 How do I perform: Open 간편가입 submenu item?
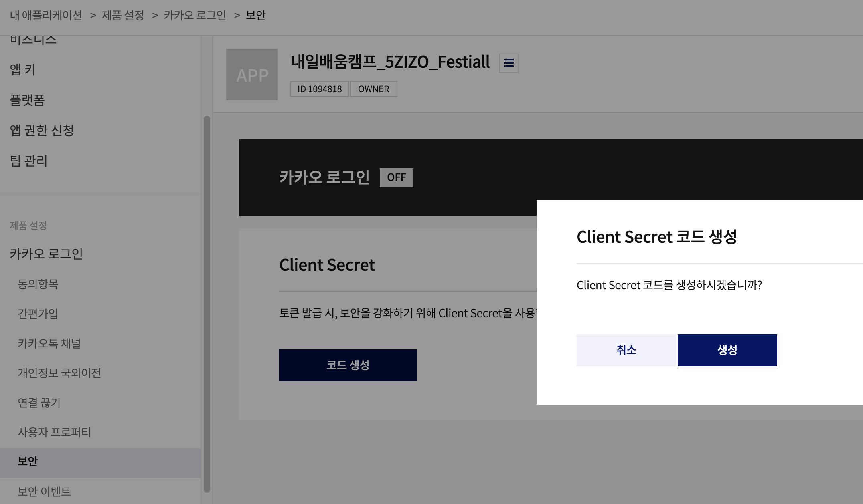tap(38, 314)
